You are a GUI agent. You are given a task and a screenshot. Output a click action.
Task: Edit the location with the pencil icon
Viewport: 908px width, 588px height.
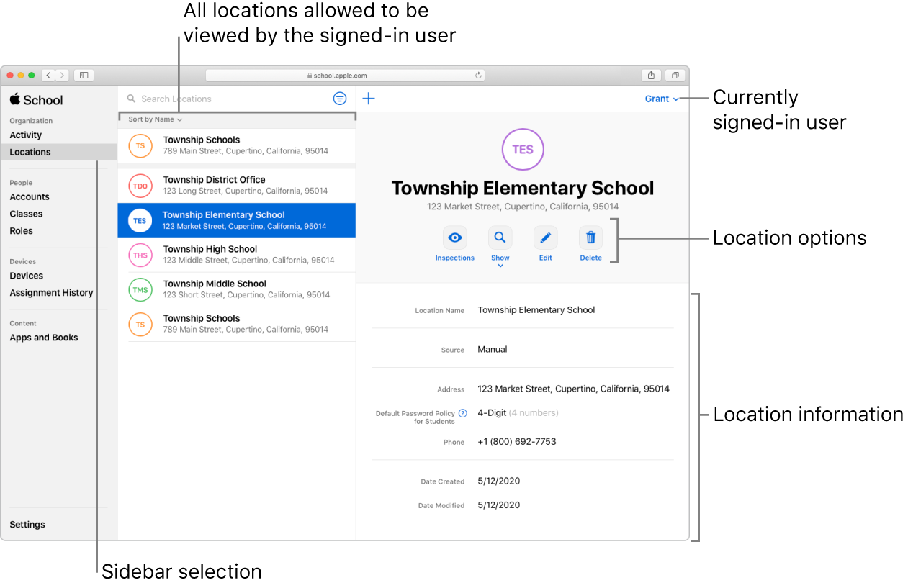545,238
